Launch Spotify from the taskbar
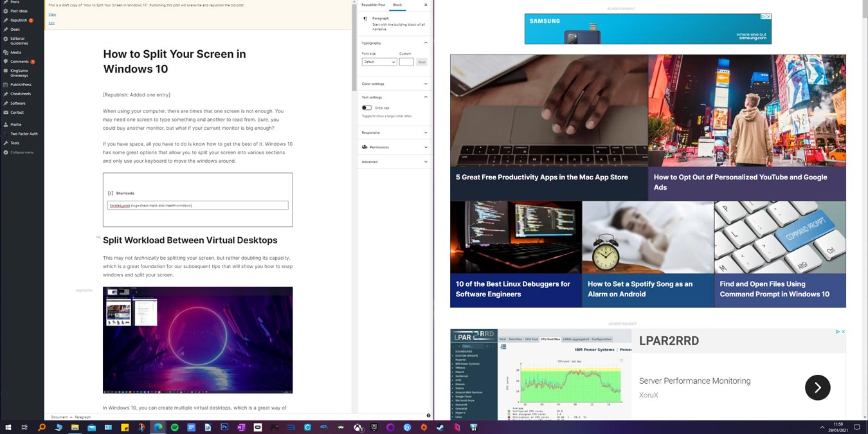 174,426
